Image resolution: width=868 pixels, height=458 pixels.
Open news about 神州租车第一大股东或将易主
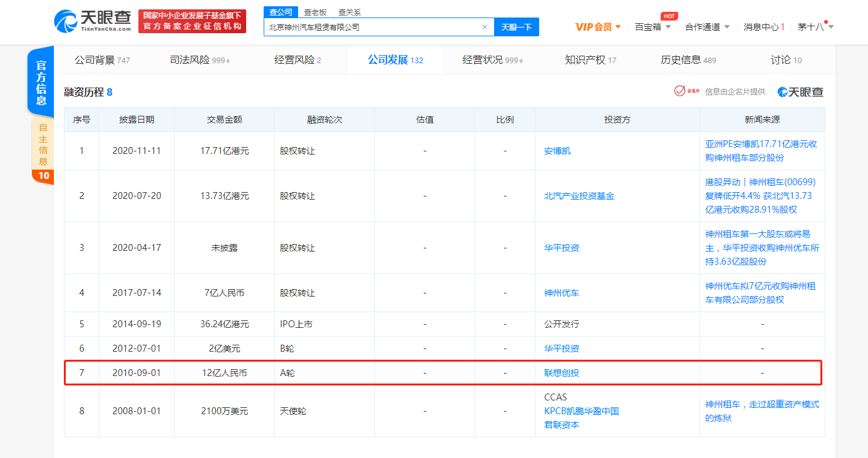click(x=762, y=248)
